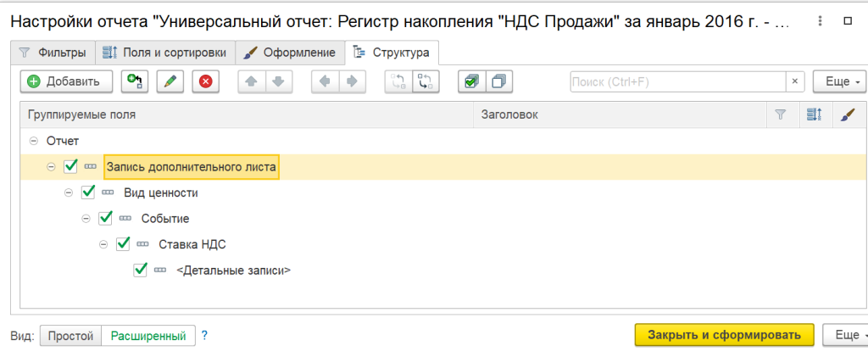Click the grouping icon beside Событие
Image resolution: width=868 pixels, height=357 pixels.
(x=125, y=219)
